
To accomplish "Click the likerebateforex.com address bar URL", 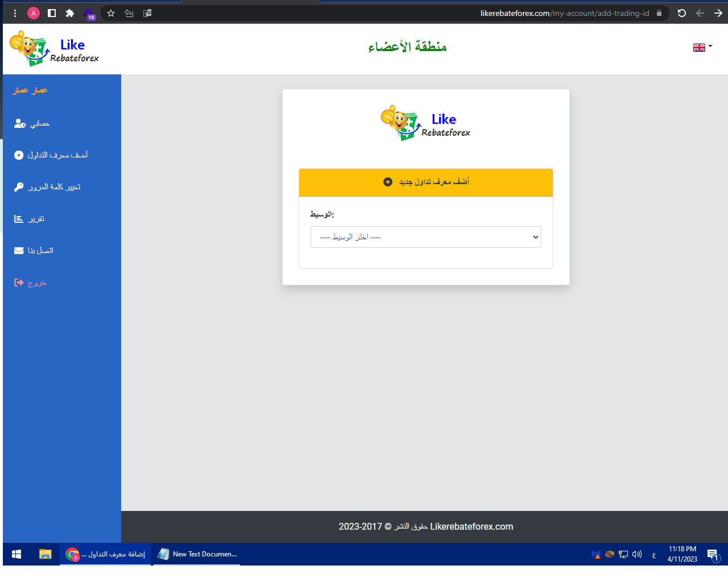I will coord(565,13).
